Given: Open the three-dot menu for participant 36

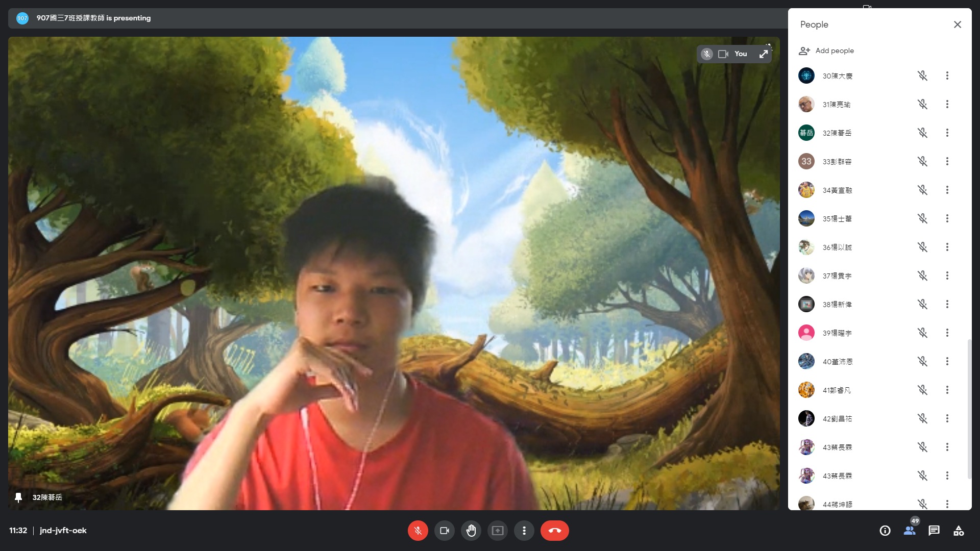Looking at the screenshot, I should [x=947, y=247].
